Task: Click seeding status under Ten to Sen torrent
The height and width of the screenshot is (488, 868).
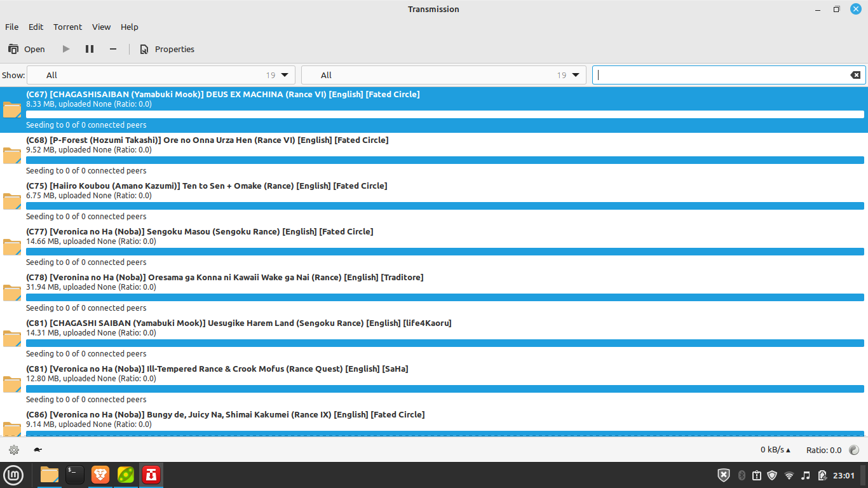Action: click(86, 217)
